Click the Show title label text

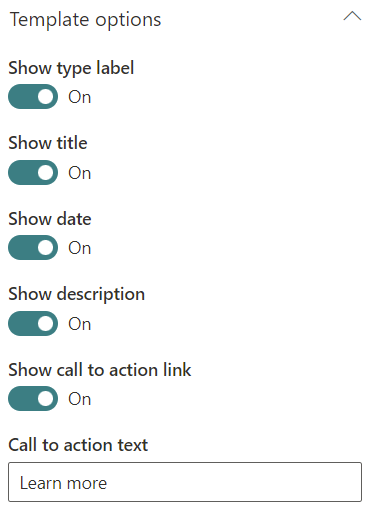tap(48, 143)
